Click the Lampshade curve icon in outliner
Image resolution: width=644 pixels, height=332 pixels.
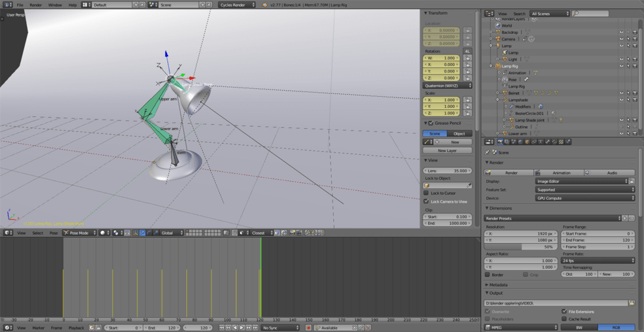click(504, 100)
